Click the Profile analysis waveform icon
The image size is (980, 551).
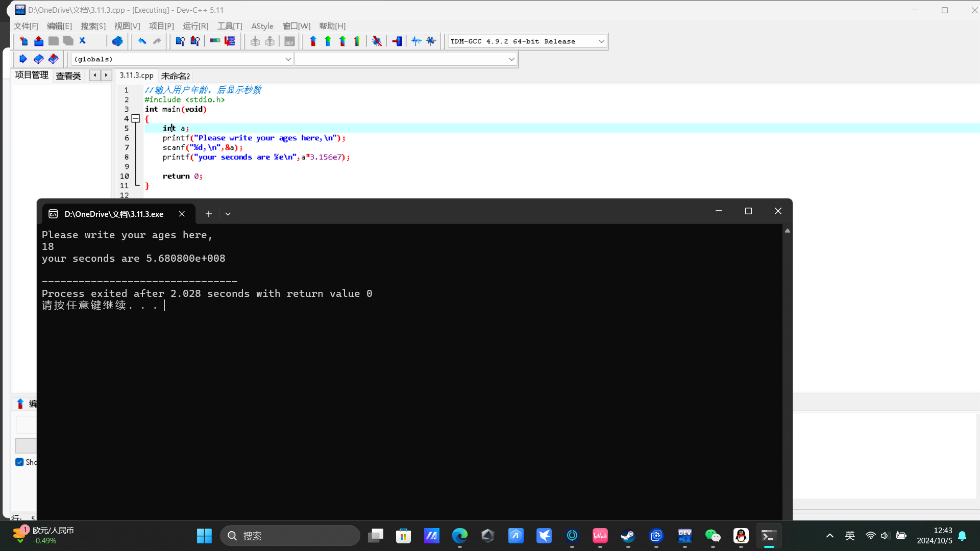(x=416, y=41)
